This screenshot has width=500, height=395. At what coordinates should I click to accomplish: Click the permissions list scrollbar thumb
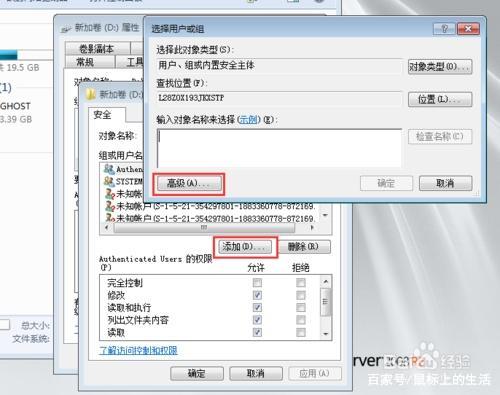click(326, 302)
